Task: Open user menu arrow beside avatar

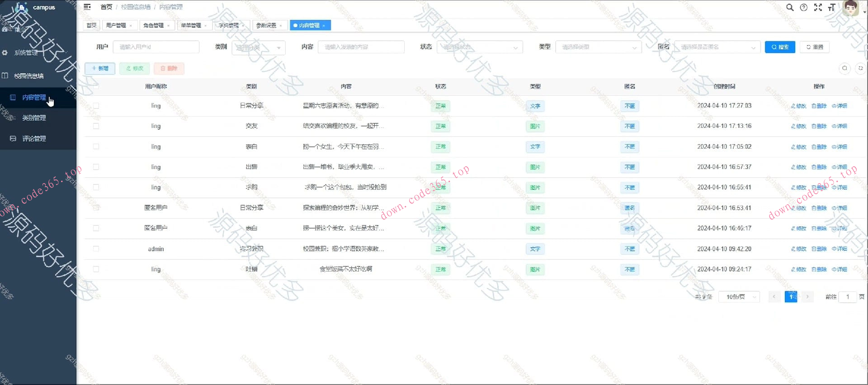Action: coord(864,12)
